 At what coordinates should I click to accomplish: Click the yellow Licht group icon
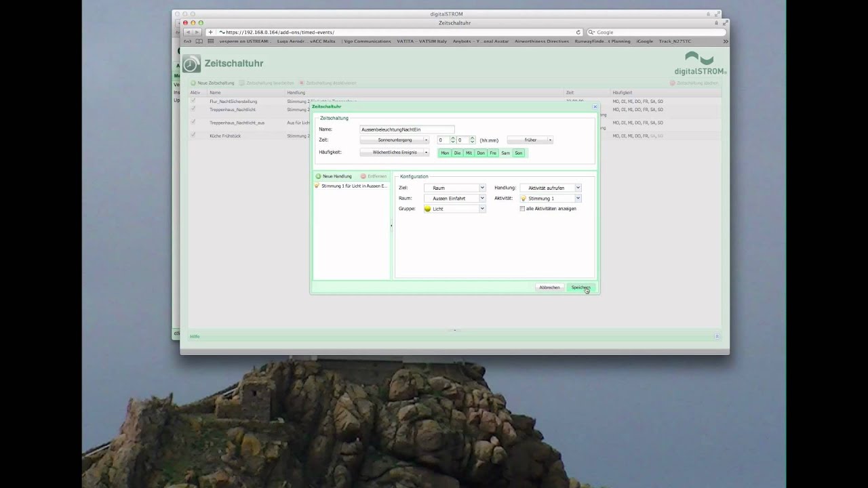[428, 209]
